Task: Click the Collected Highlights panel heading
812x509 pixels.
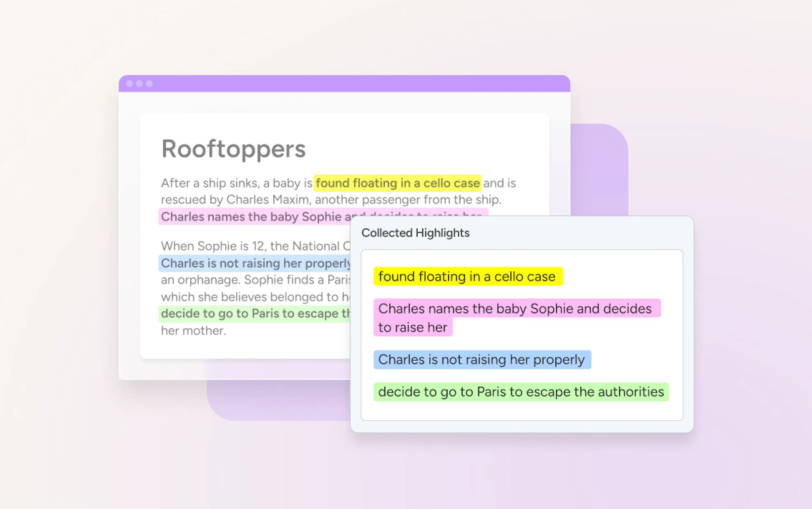Action: click(x=416, y=233)
